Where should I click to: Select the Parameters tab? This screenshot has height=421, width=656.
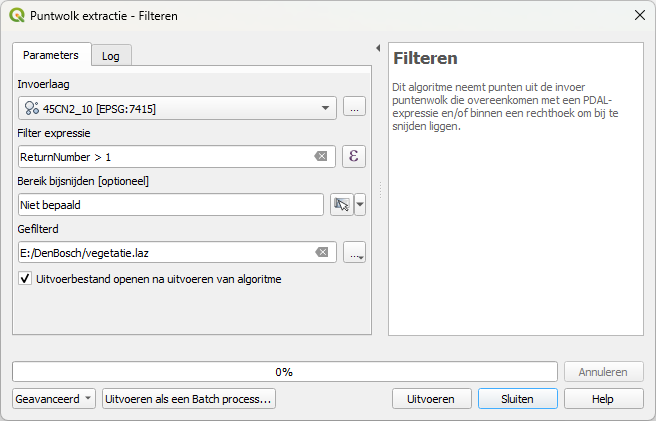tap(51, 55)
